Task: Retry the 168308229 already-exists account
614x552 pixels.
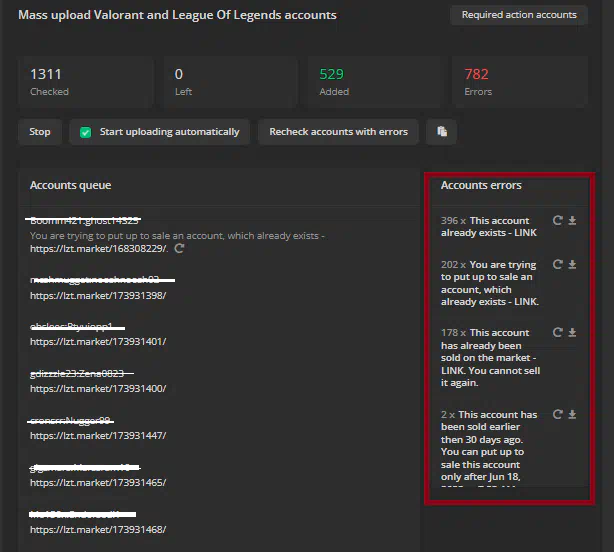Action: tap(179, 248)
